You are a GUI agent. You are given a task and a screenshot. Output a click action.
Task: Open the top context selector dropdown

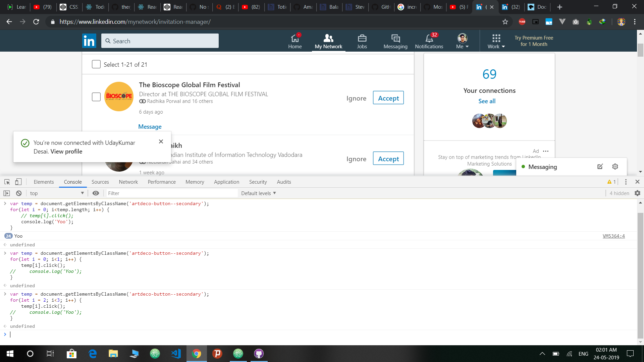point(56,193)
